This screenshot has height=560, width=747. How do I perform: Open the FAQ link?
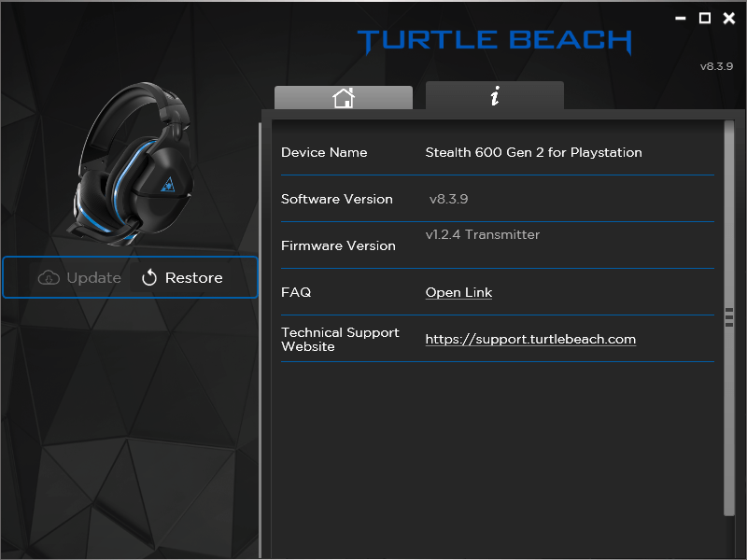pos(458,292)
